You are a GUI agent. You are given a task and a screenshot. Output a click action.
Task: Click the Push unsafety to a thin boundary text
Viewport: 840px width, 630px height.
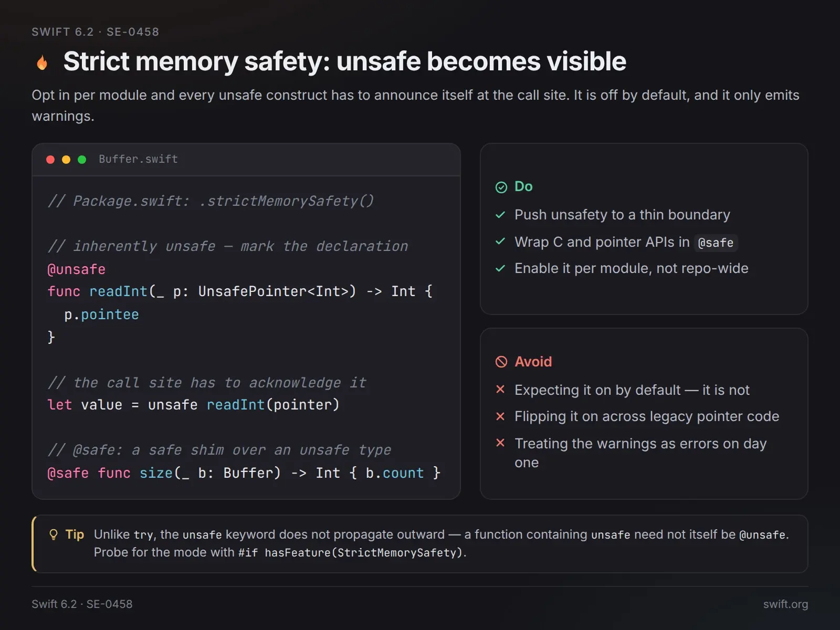tap(622, 215)
